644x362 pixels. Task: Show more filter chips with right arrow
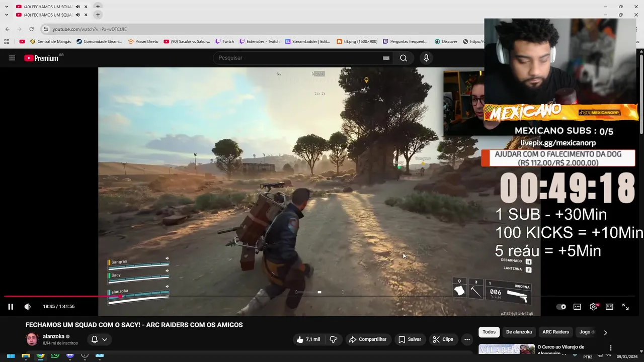[605, 332]
